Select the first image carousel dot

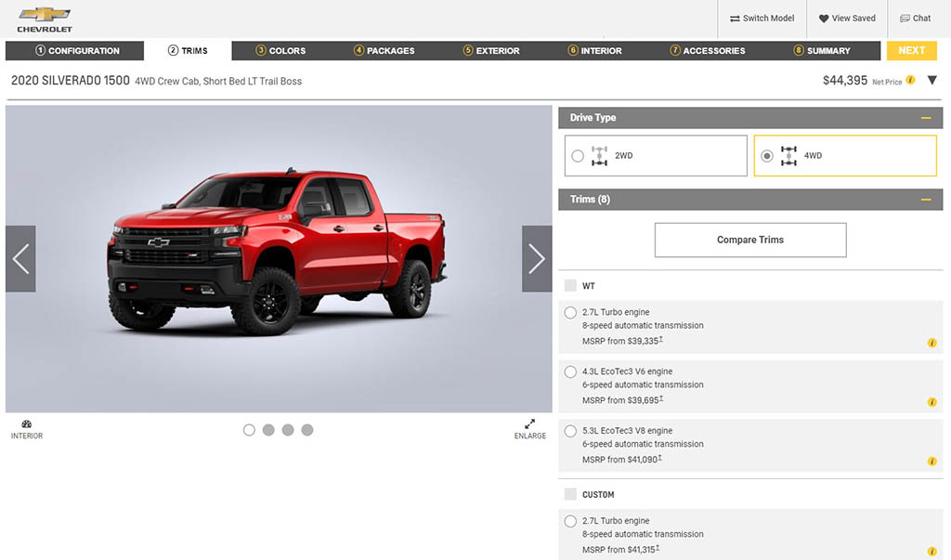coord(249,430)
